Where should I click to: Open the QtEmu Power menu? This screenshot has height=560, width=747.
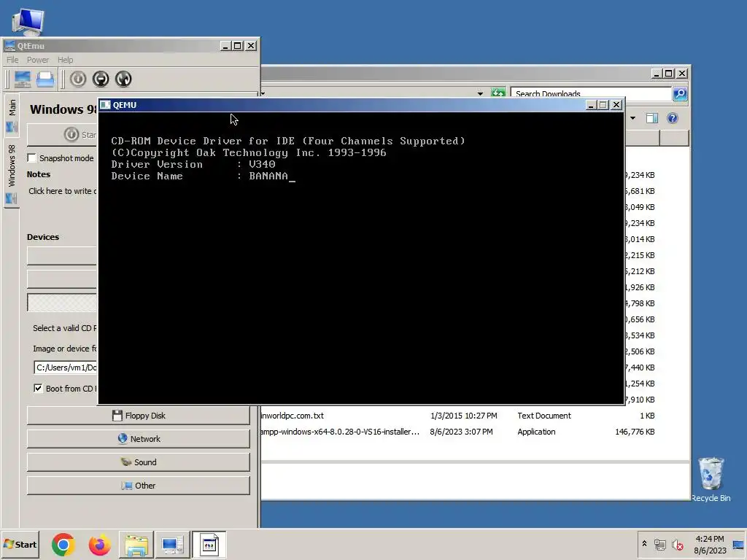[x=38, y=60]
